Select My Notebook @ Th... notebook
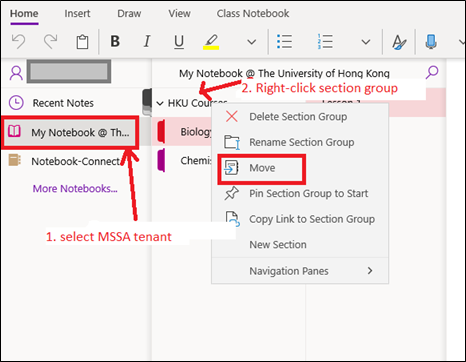This screenshot has width=466, height=362. tap(70, 132)
